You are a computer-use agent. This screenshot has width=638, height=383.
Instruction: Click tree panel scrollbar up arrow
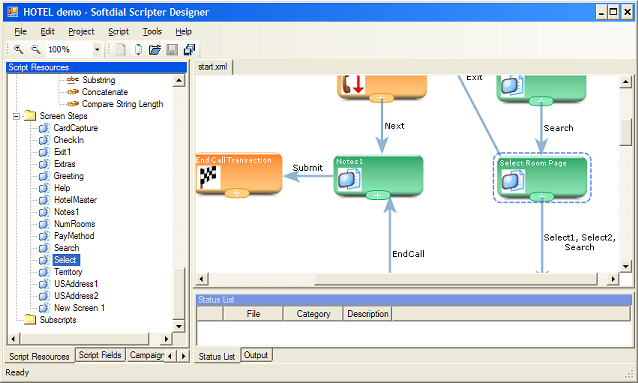pos(179,81)
